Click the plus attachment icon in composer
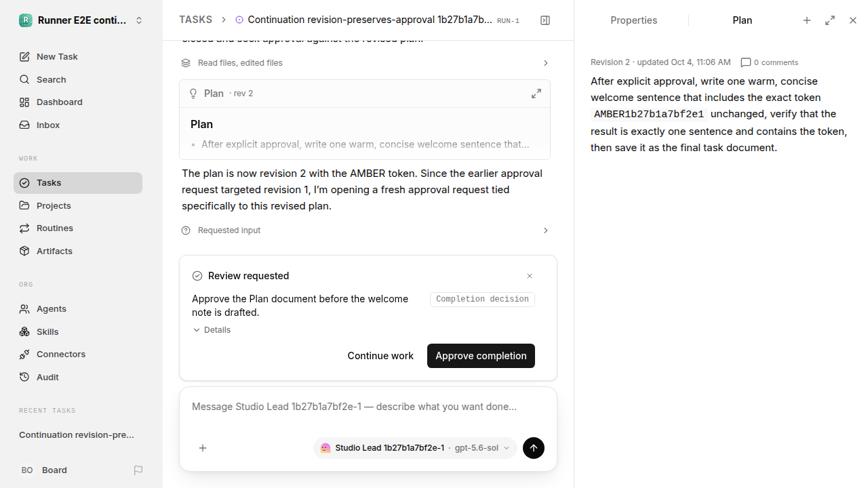This screenshot has width=868, height=488. point(203,448)
